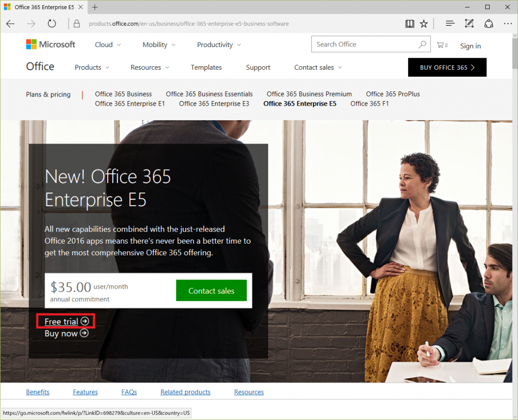Screen dimensions: 518x420
Task: Select Office 365 Enterprise E3 plan
Action: coord(214,104)
